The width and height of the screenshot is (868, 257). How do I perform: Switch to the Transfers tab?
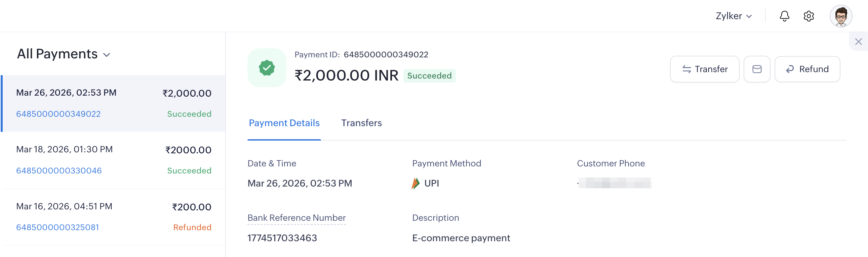point(361,123)
